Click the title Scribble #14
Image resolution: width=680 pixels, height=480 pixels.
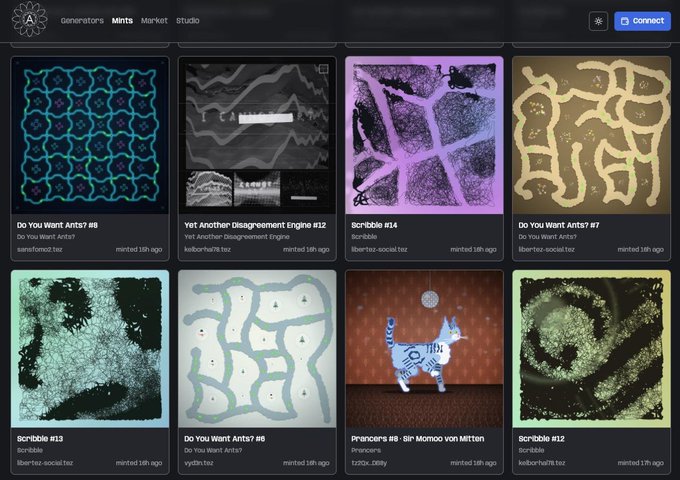click(374, 225)
